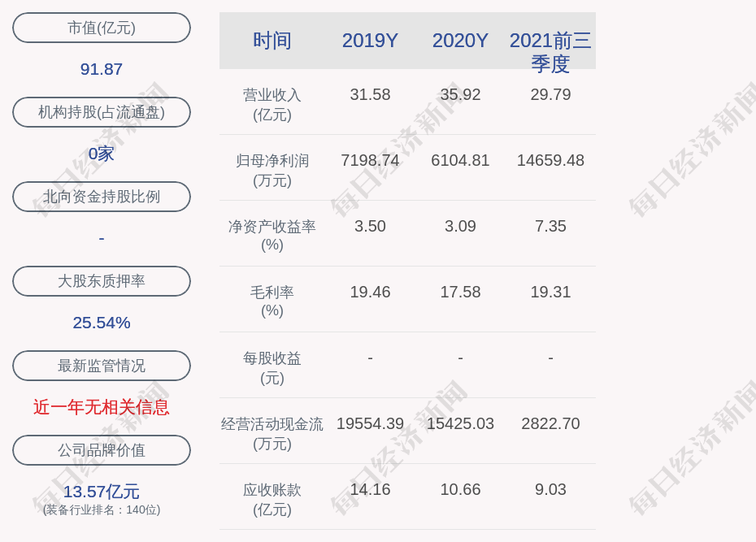Click the red 近一年无相关信息 text

(x=102, y=408)
